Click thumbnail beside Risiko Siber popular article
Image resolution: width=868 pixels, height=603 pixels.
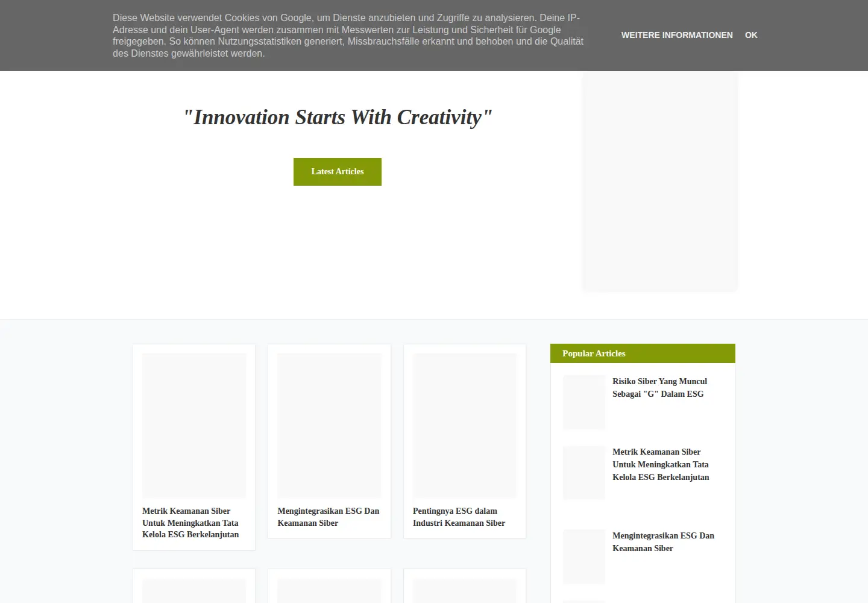[x=584, y=402]
